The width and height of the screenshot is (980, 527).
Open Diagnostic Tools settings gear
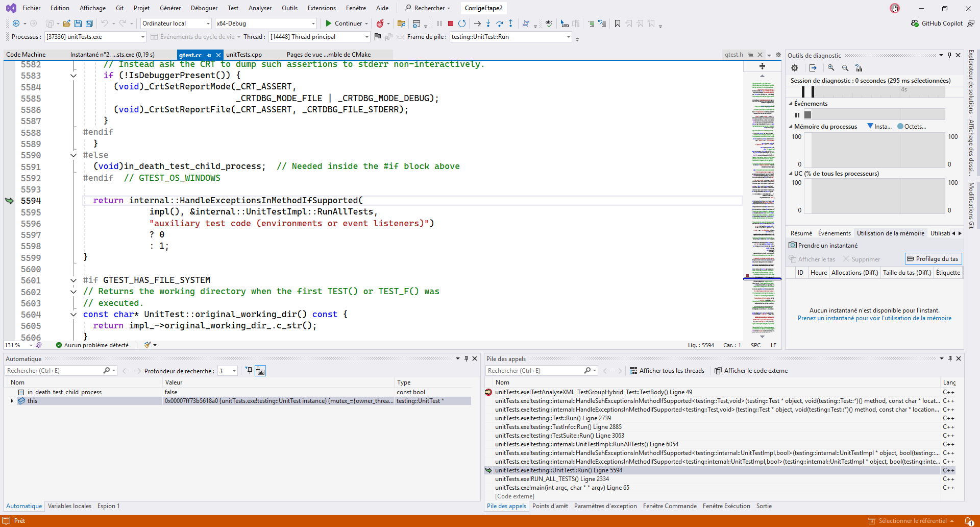(795, 68)
